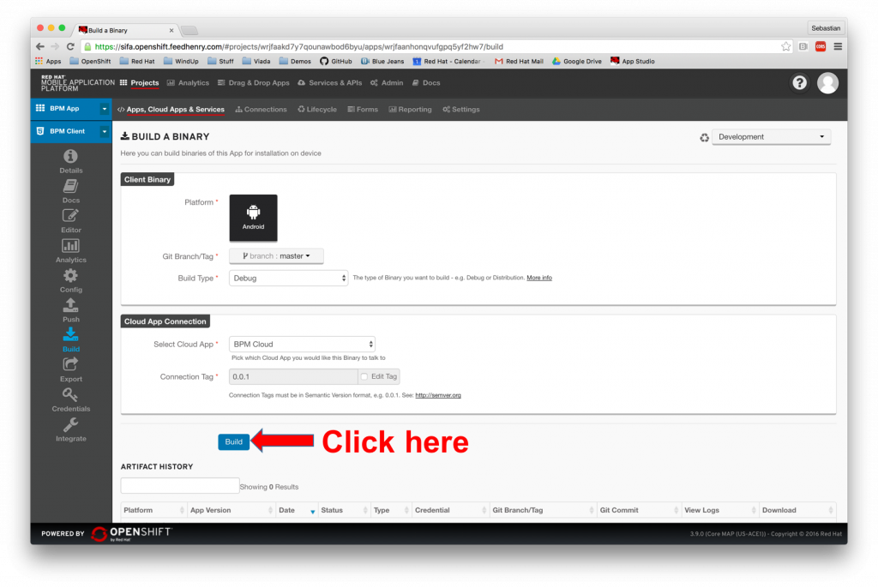Open the http://semver.org link
This screenshot has width=878, height=588.
(x=438, y=395)
